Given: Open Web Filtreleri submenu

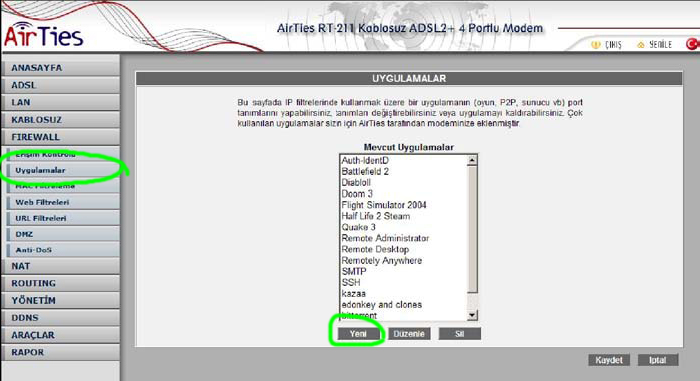Looking at the screenshot, I should point(63,202).
